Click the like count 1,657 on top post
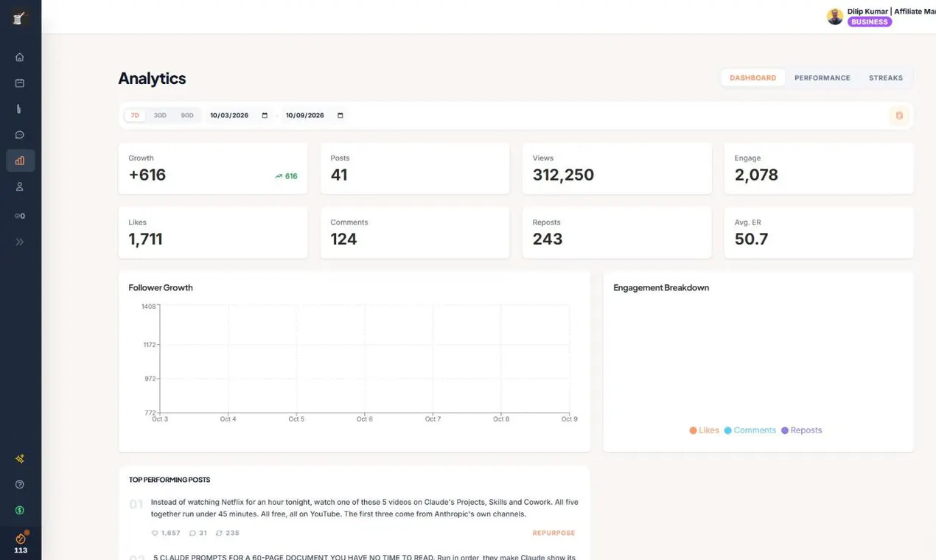Screen dimensions: 936x560 pyautogui.click(x=166, y=533)
